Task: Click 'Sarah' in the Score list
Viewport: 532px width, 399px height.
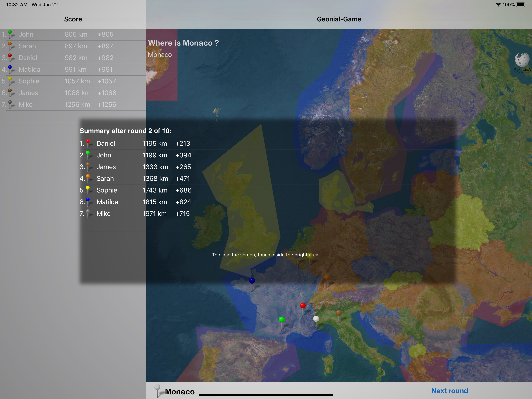Action: tap(27, 46)
